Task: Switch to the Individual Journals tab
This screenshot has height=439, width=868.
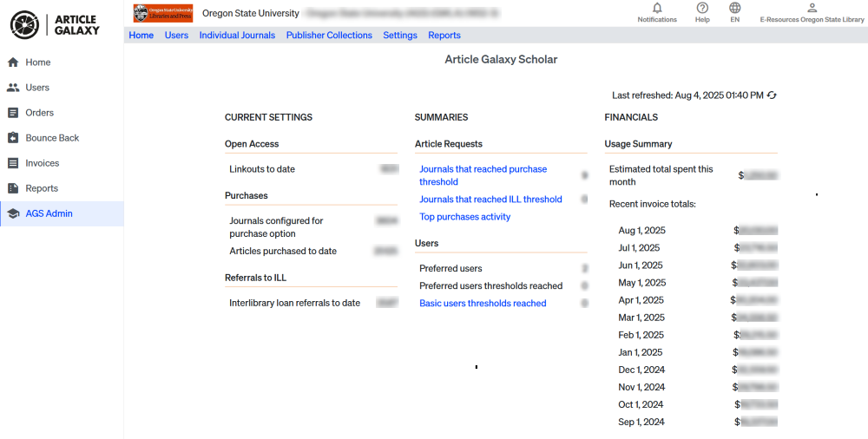Action: 237,36
